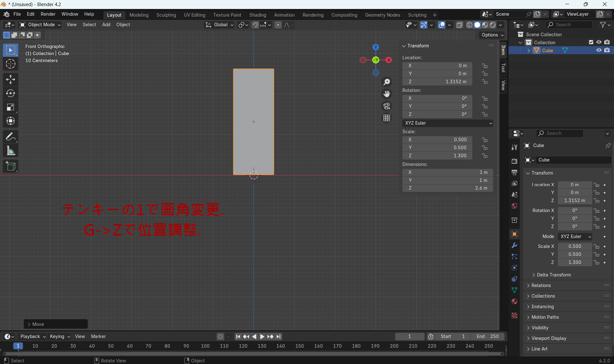Open the timeline Marker menu
The height and width of the screenshot is (364, 614).
98,336
